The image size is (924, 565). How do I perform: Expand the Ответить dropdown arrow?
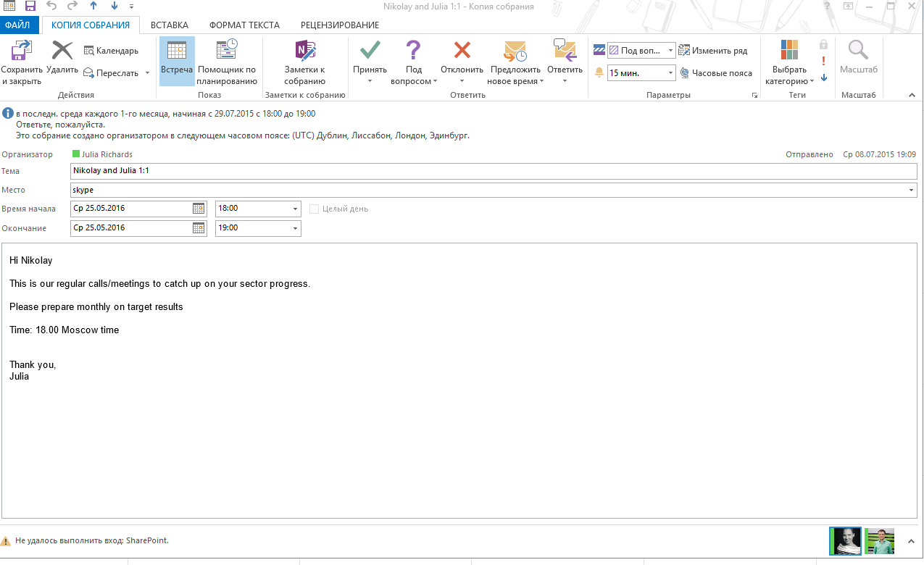click(565, 80)
